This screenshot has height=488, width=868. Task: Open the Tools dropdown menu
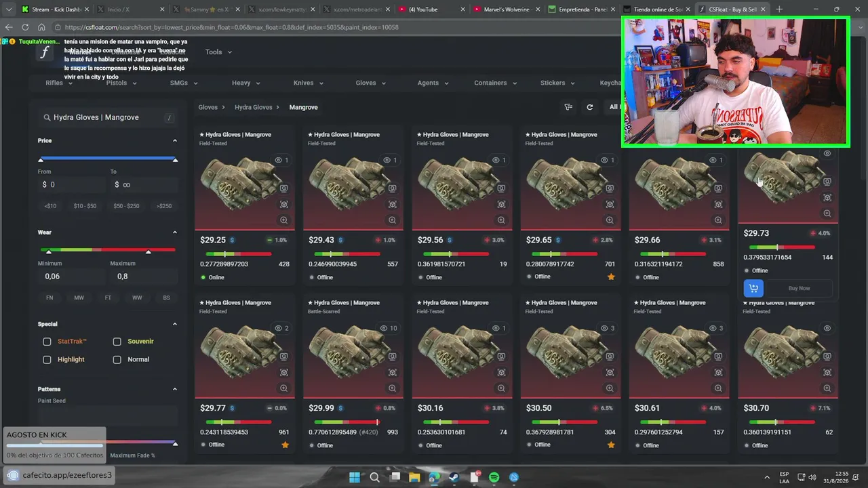point(218,52)
